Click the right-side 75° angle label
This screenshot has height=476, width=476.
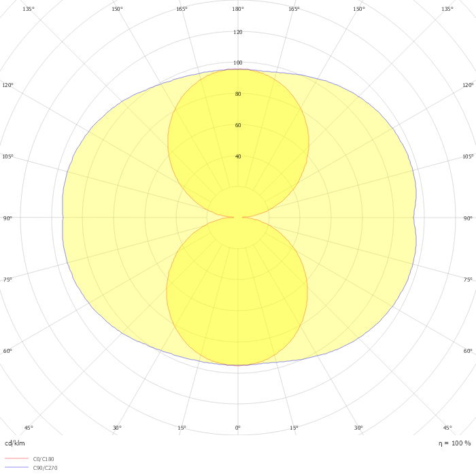coord(468,279)
